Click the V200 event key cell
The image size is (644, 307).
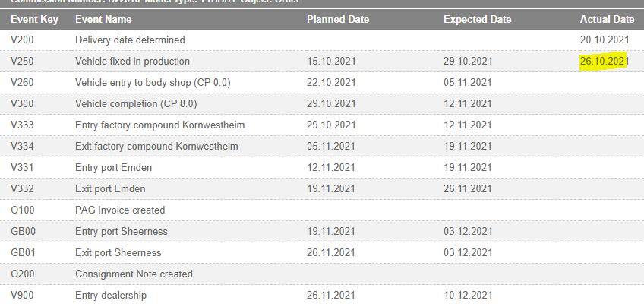pyautogui.click(x=22, y=40)
